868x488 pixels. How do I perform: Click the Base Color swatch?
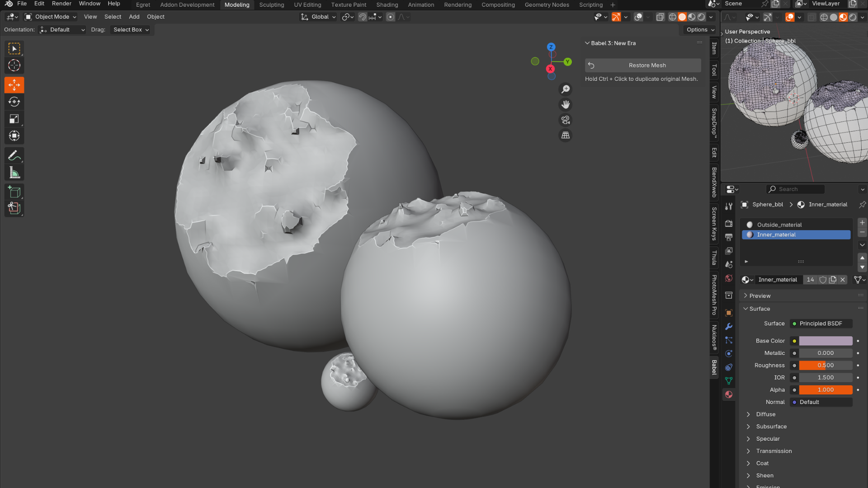[x=826, y=341]
